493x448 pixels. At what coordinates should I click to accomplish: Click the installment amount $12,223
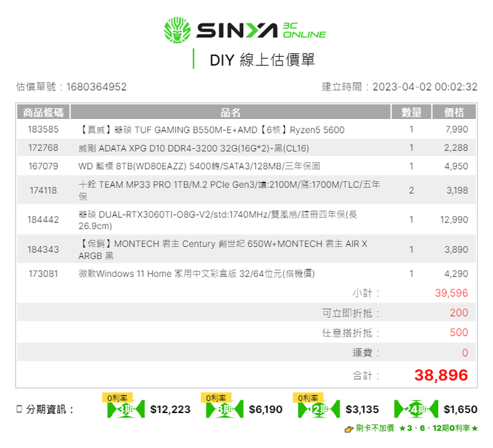pos(170,409)
